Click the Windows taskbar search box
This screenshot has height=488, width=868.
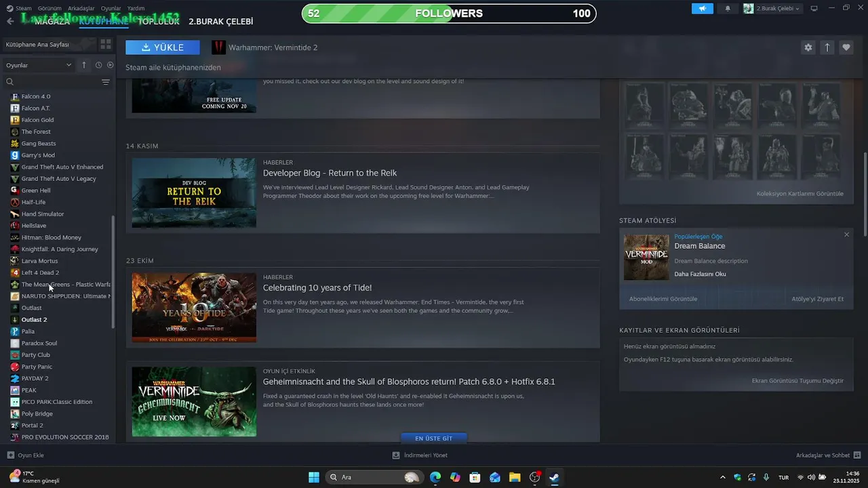(374, 477)
